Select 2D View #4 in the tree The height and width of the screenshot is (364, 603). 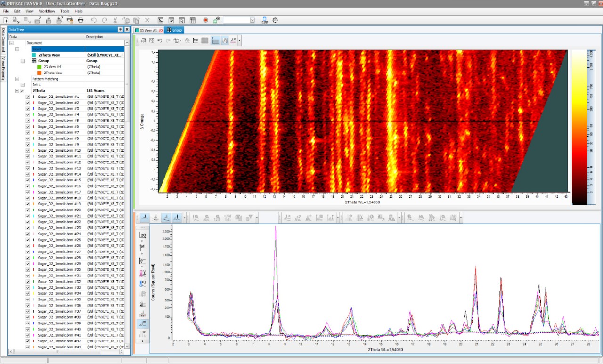coord(52,67)
